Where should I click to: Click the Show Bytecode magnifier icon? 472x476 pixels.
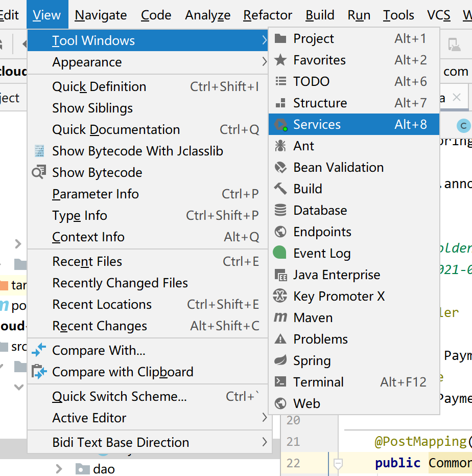pyautogui.click(x=39, y=172)
